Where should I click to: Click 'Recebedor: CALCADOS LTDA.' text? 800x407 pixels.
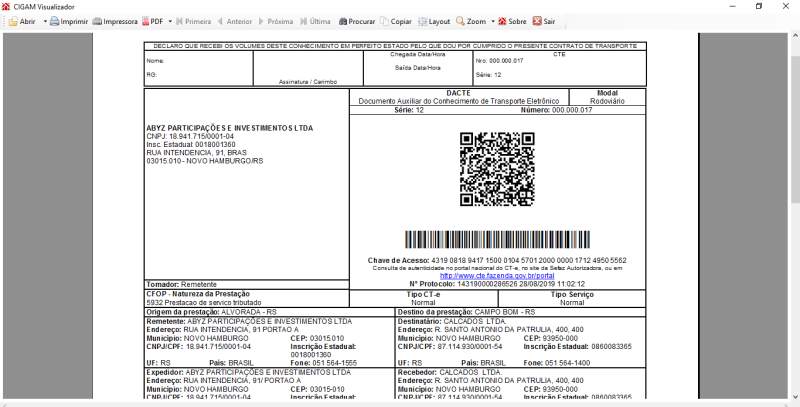(450, 372)
